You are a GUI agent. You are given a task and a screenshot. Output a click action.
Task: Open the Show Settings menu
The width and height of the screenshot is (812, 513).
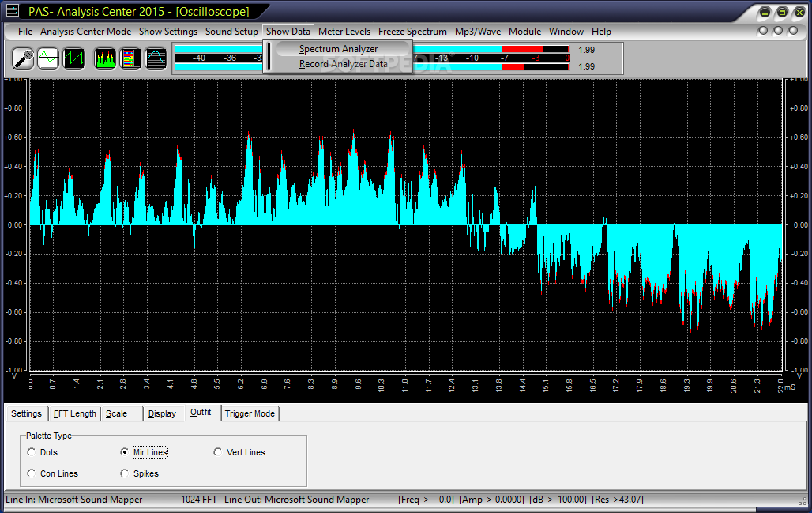[167, 32]
